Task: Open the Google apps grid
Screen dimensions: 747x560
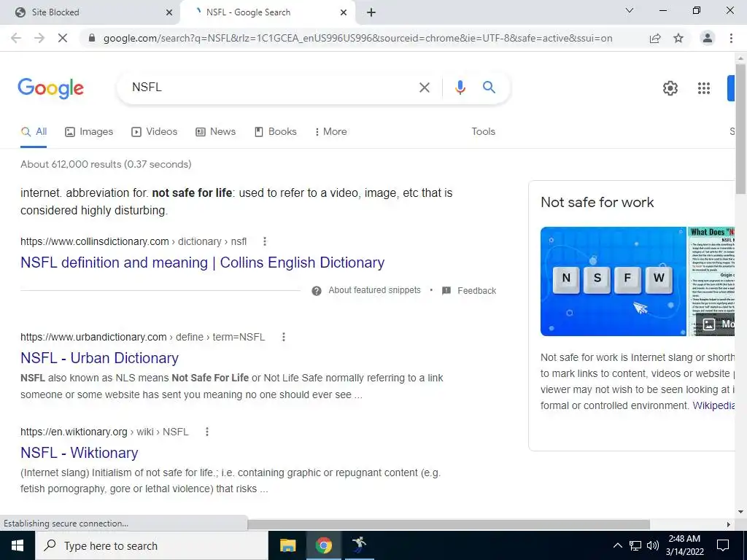Action: [704, 88]
